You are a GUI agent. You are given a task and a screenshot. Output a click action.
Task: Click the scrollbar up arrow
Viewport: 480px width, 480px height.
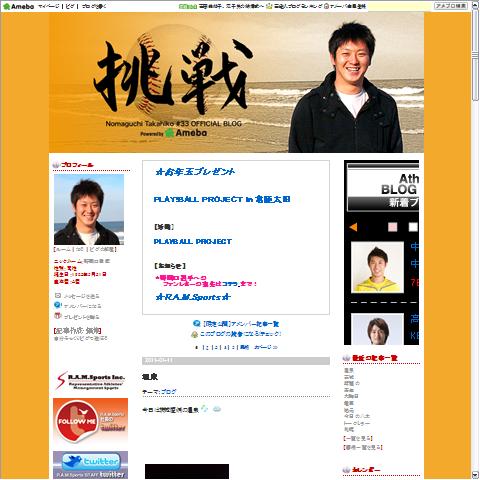(x=475, y=6)
